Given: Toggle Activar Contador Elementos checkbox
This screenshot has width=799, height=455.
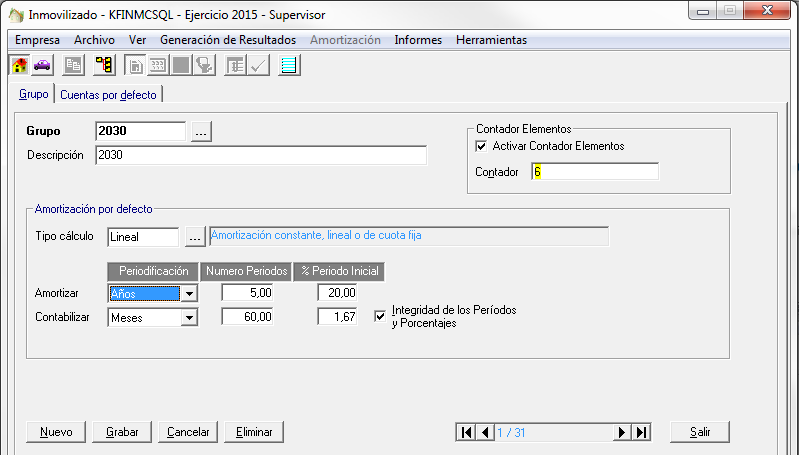Looking at the screenshot, I should click(x=482, y=146).
